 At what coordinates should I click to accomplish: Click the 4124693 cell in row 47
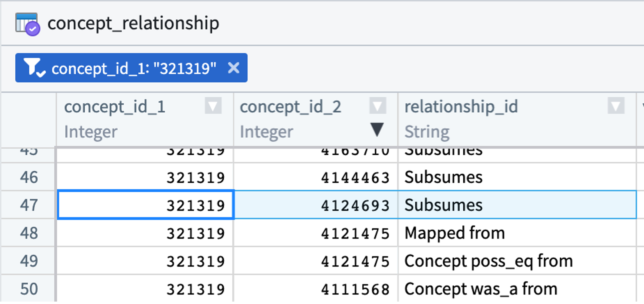pos(355,205)
